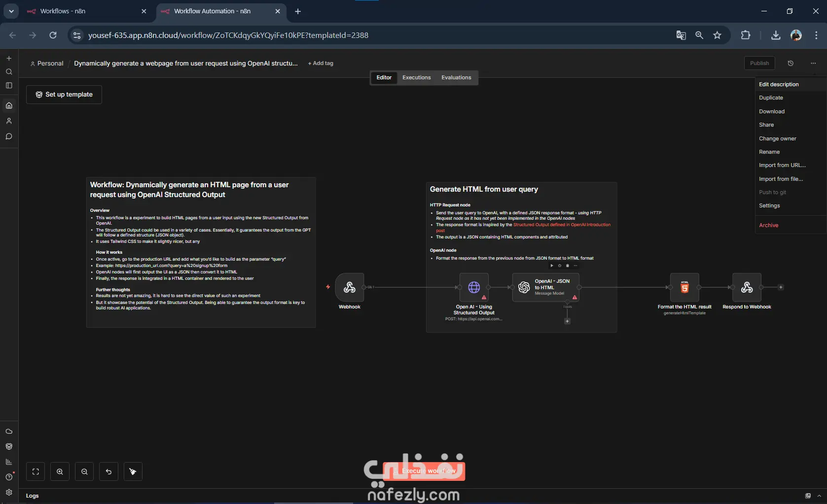Reset canvas zoom with the undo-arrow icon

(x=108, y=471)
